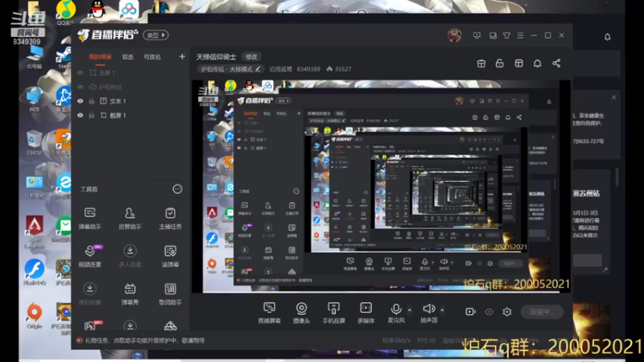The height and width of the screenshot is (362, 644).
Task: Switch to the 我的场景 tab
Action: [100, 57]
